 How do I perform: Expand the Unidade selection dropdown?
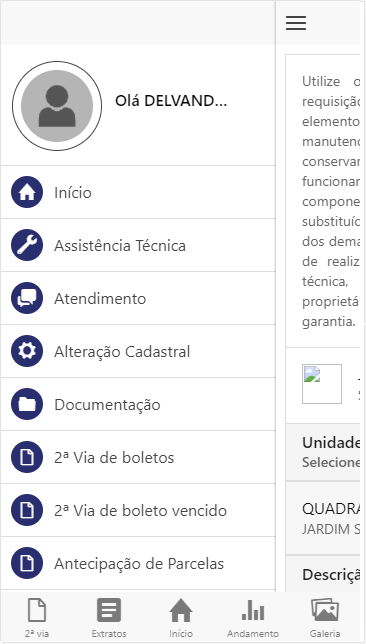click(323, 452)
